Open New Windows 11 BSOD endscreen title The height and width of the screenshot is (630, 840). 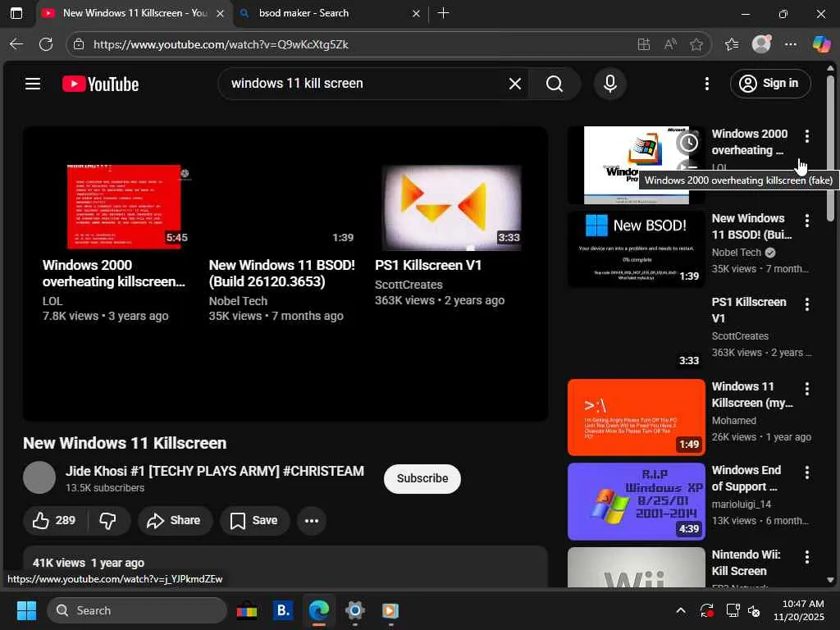point(282,273)
